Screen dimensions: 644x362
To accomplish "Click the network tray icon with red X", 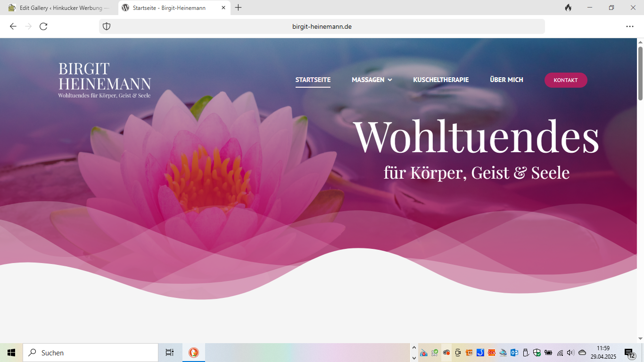I will click(424, 353).
